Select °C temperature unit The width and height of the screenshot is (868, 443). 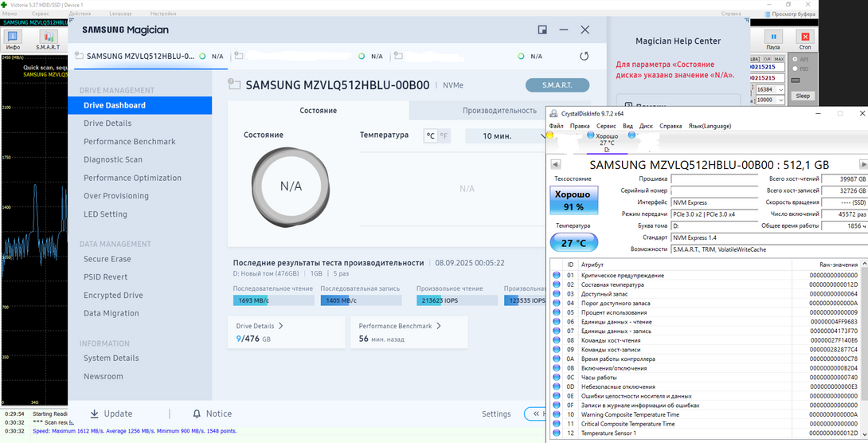(431, 135)
